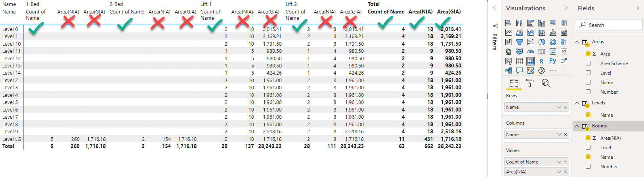Uncheck Name field under Levels table
The height and width of the screenshot is (177, 644).
588,115
